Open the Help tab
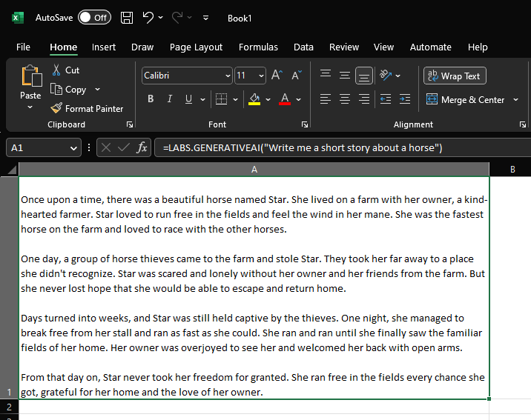 [x=478, y=47]
